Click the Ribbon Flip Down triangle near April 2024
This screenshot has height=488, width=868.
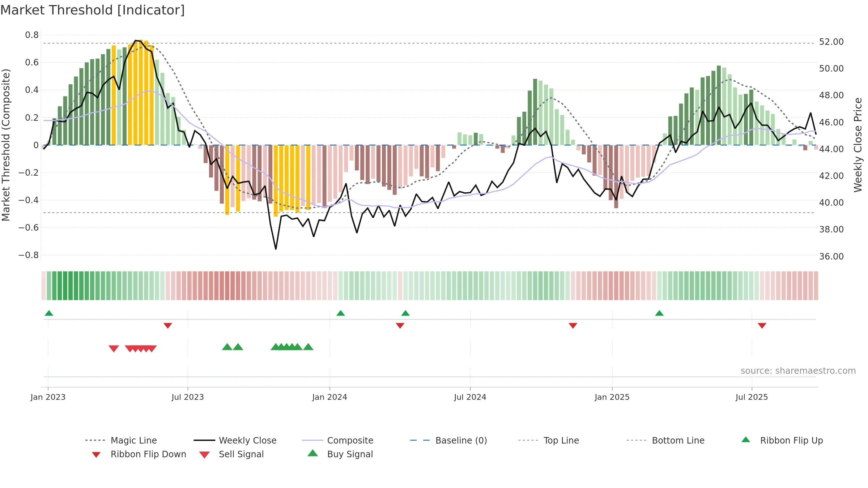pyautogui.click(x=400, y=326)
